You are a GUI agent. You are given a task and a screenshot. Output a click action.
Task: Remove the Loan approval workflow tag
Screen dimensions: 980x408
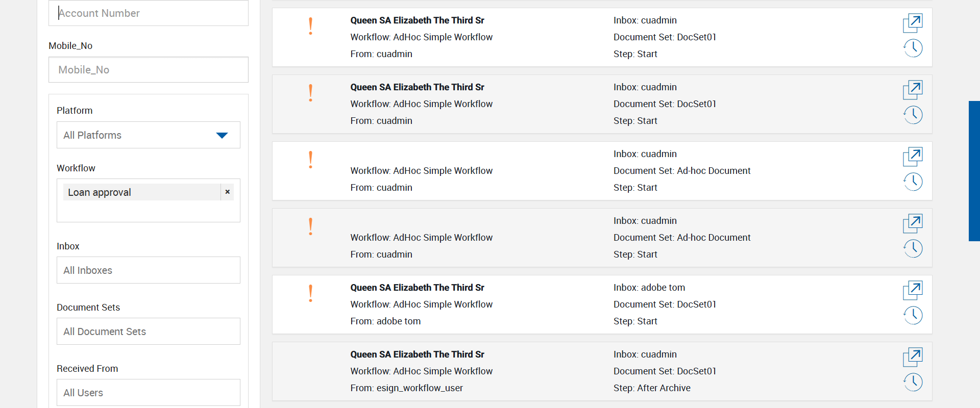[227, 192]
